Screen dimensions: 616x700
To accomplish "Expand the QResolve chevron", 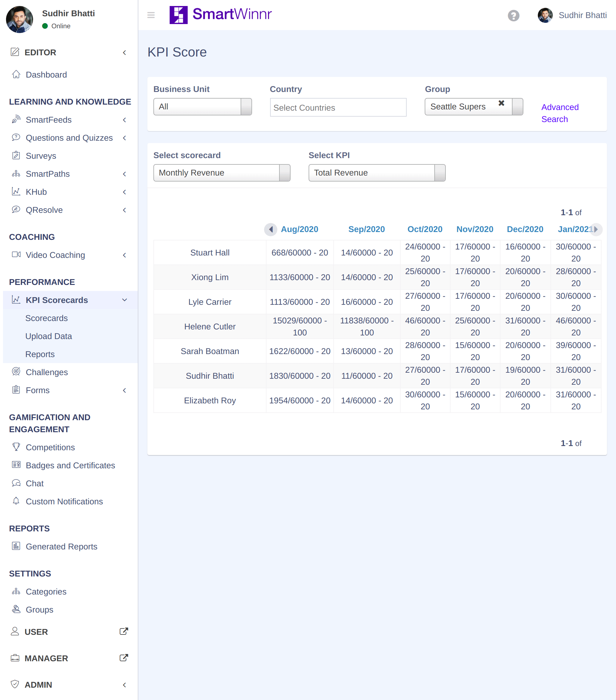I will (x=125, y=210).
